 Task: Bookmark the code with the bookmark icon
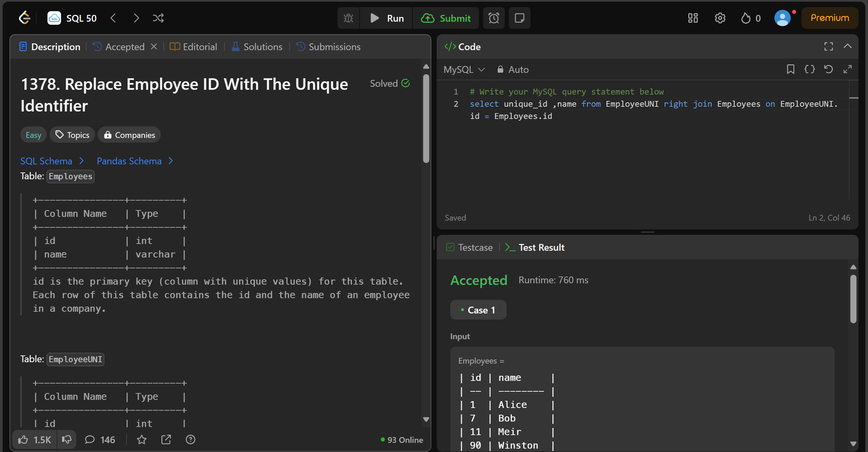click(790, 69)
